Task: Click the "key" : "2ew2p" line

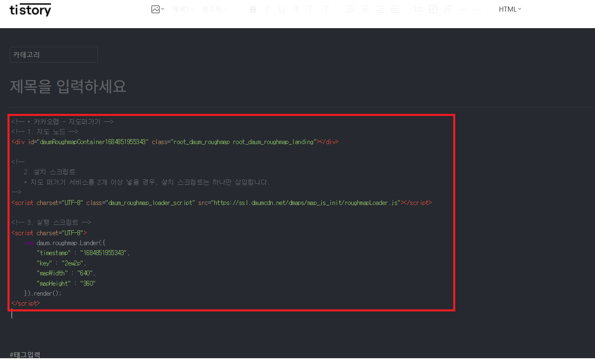Action: pyautogui.click(x=61, y=263)
